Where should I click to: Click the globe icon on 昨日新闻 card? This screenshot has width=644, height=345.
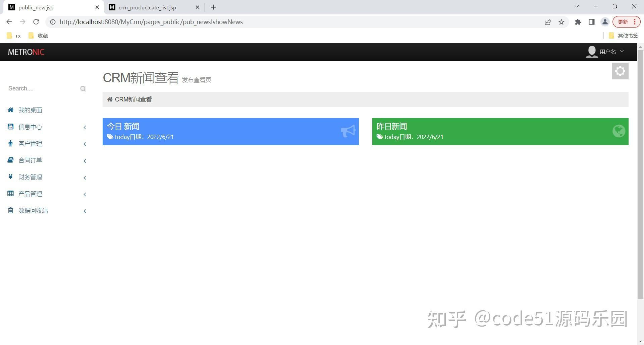(619, 131)
